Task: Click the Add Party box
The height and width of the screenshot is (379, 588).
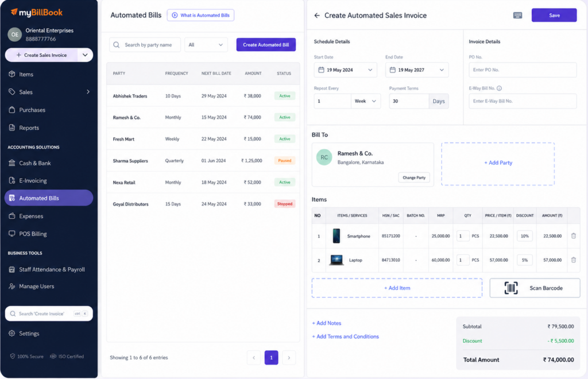Action: pyautogui.click(x=498, y=163)
